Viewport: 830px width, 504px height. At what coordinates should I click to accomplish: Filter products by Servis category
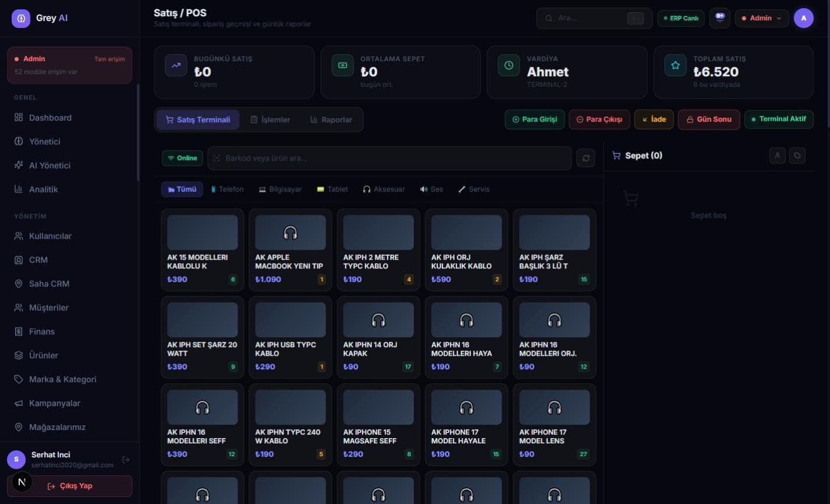[474, 189]
